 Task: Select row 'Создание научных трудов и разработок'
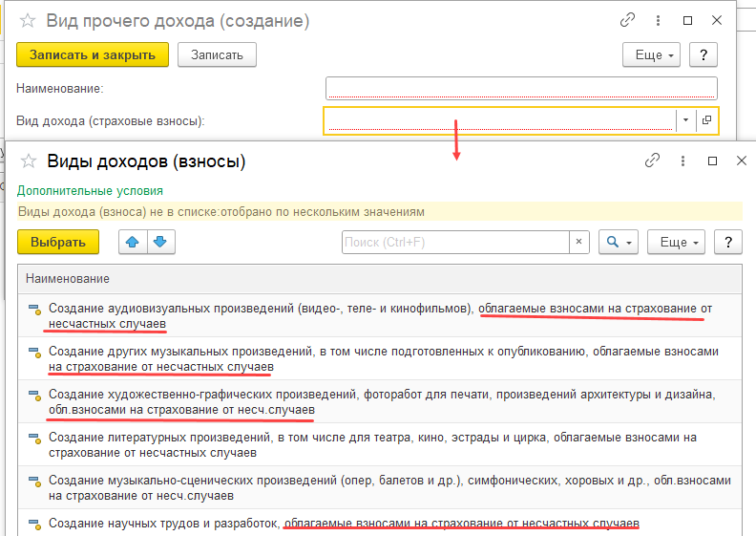[380, 523]
